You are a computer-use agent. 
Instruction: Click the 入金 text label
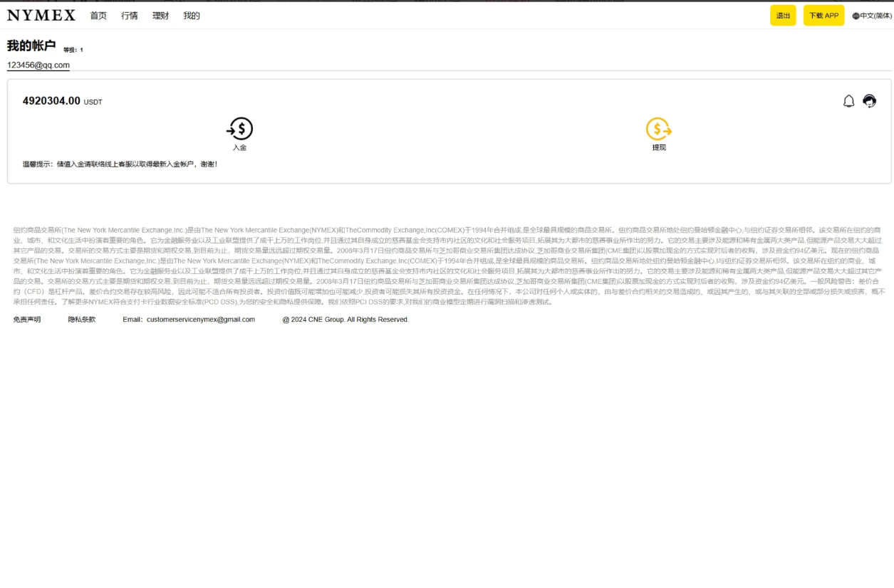[239, 147]
